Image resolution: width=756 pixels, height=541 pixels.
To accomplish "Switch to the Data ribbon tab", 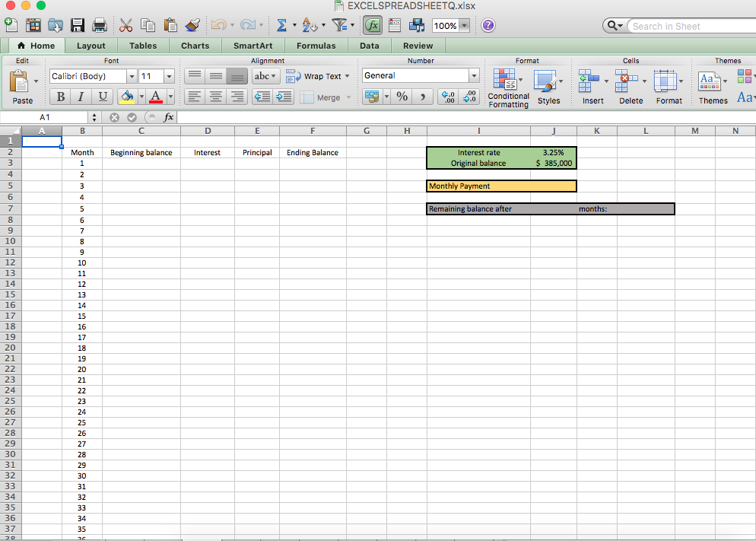I will coord(370,46).
